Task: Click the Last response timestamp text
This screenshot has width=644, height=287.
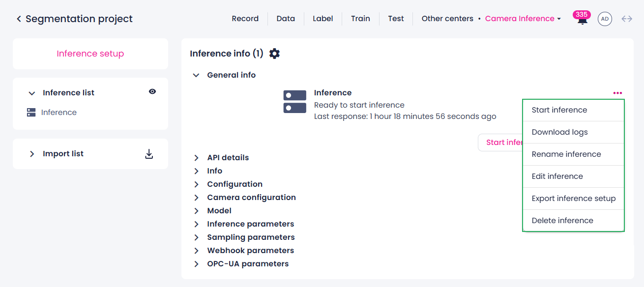Action: coord(405,117)
